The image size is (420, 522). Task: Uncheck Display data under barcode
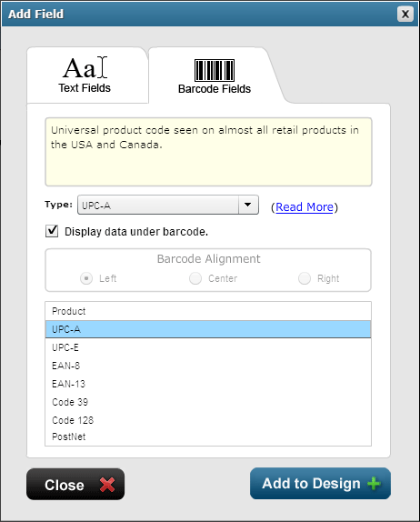[52, 231]
